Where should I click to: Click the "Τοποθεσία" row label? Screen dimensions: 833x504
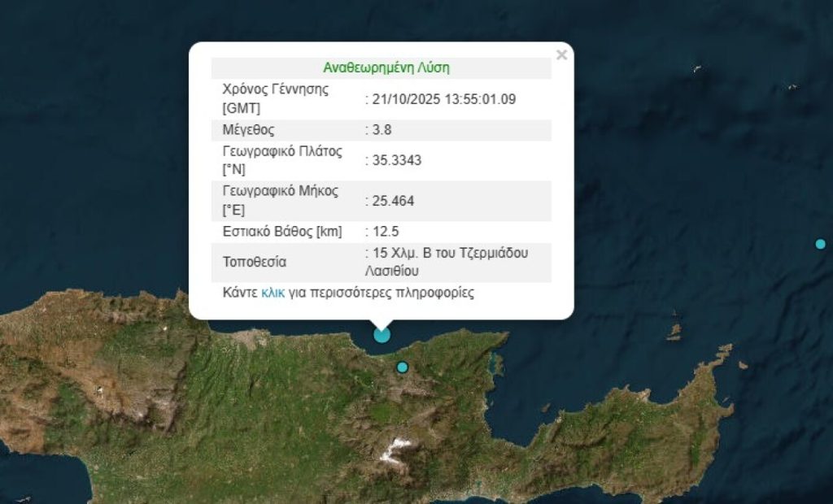pos(254,263)
